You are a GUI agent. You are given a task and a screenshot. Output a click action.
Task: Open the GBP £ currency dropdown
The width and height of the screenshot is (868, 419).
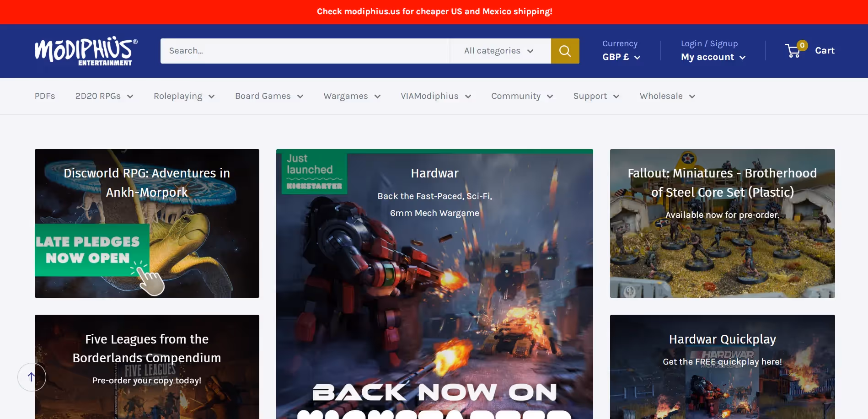tap(621, 57)
